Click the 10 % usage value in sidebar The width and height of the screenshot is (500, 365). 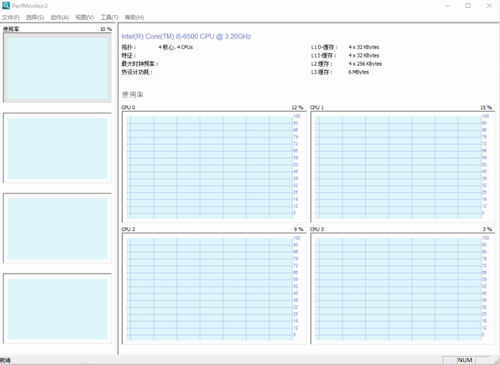coord(106,29)
